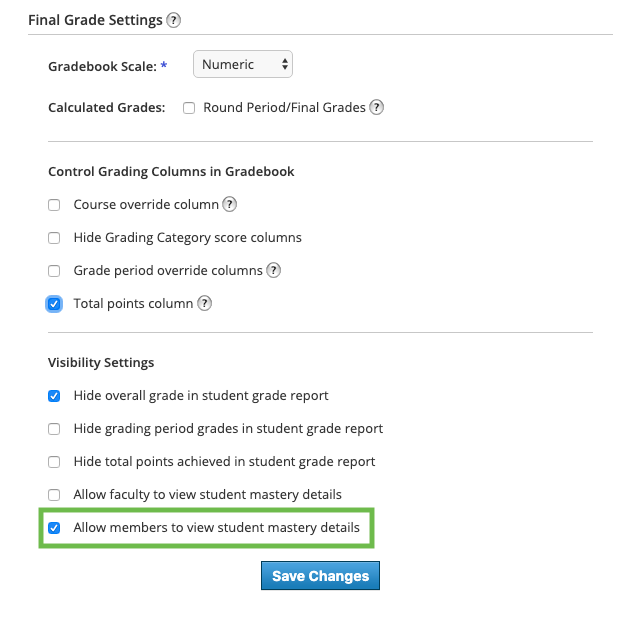Click help icon beside Total points column

point(204,303)
